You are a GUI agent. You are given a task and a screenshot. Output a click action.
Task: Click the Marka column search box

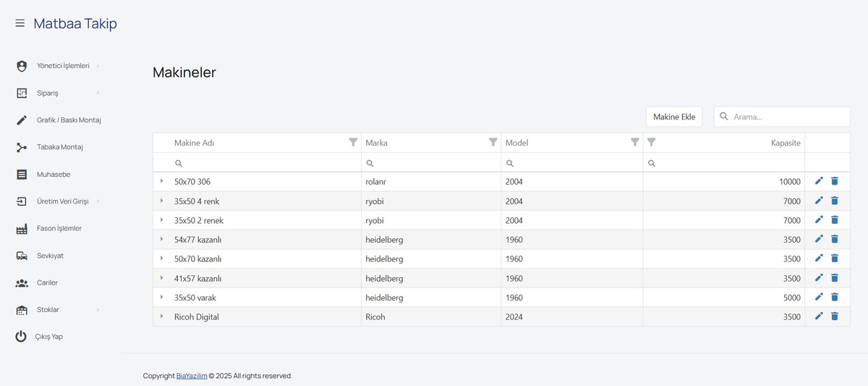pos(431,163)
